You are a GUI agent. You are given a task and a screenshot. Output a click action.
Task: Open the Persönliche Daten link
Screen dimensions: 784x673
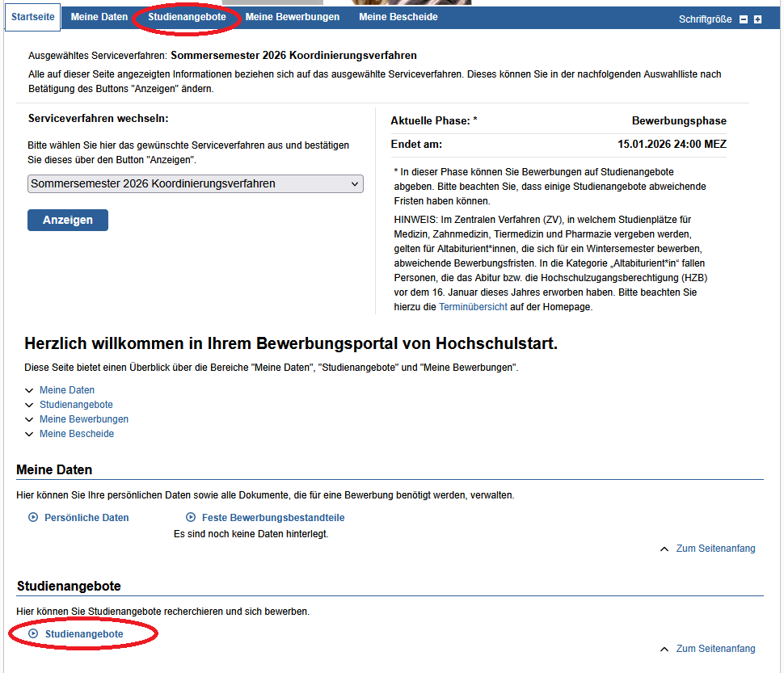[86, 518]
